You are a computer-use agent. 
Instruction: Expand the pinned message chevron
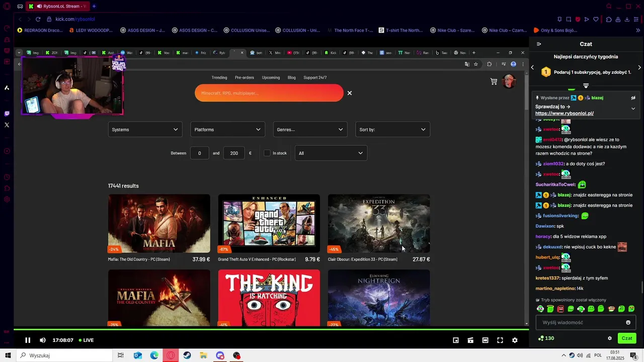(633, 109)
